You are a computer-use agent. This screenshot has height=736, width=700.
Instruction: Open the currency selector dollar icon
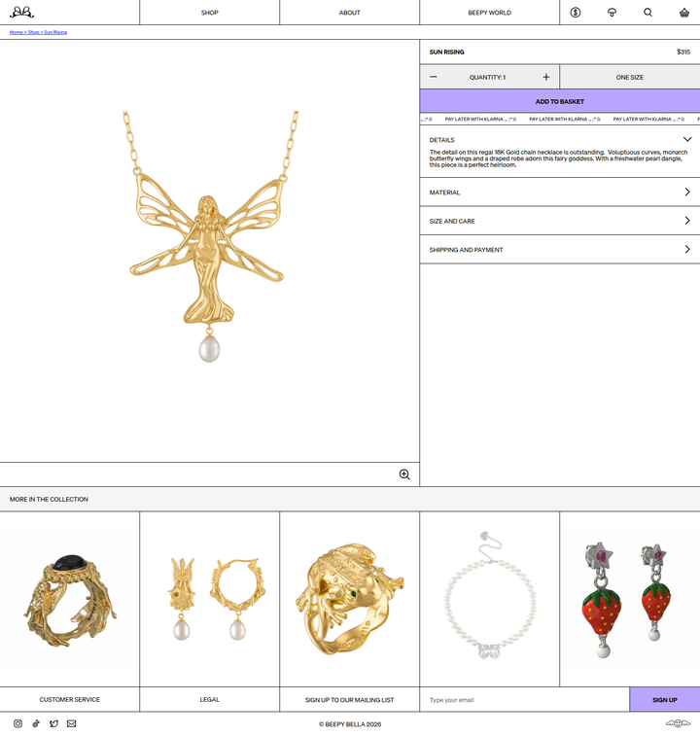click(x=576, y=13)
